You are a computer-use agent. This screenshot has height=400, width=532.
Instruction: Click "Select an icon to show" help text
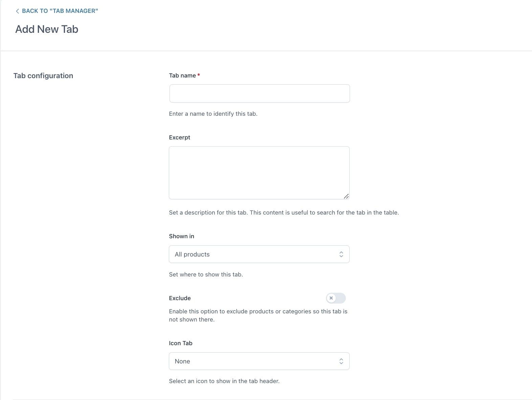224,381
